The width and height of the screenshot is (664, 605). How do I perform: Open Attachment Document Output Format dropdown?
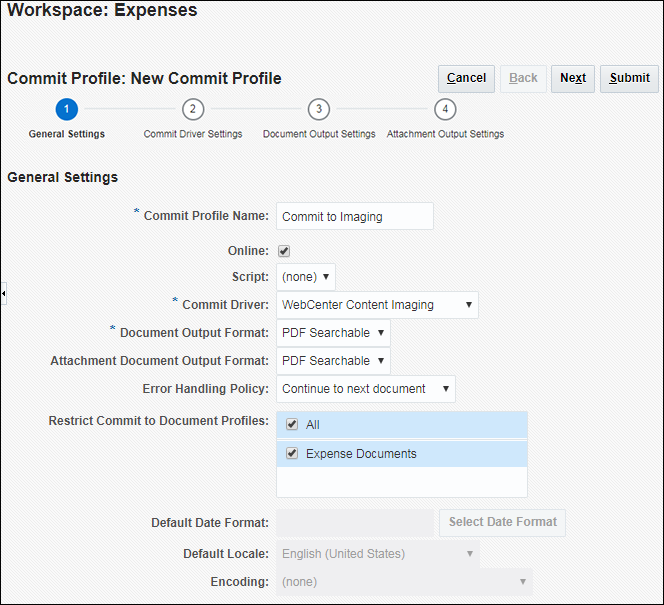(x=333, y=361)
